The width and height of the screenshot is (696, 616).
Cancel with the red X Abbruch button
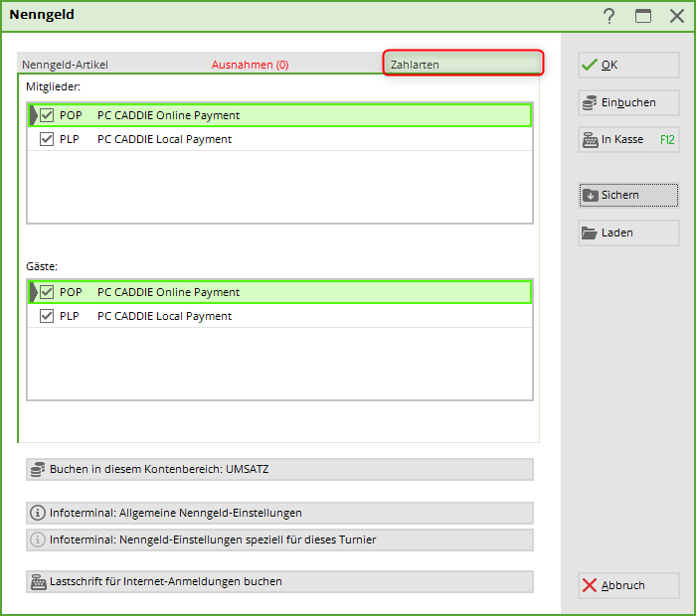point(627,585)
